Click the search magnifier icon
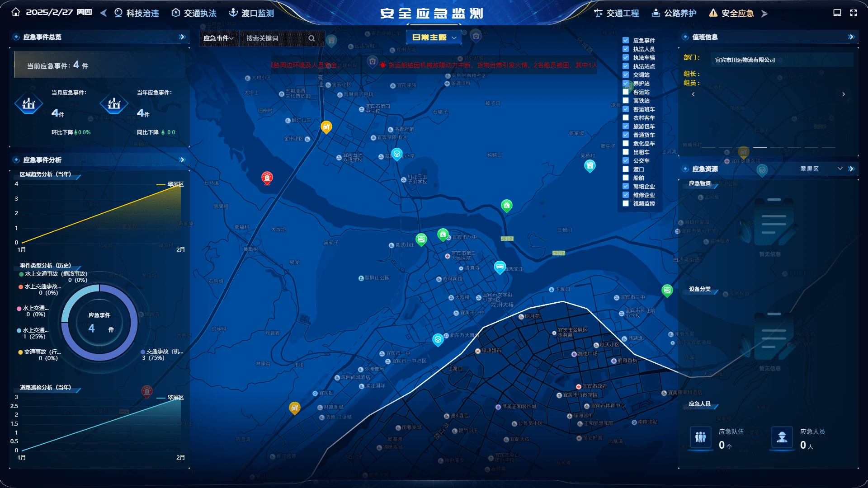Screen dimensions: 868x488 click(x=311, y=38)
